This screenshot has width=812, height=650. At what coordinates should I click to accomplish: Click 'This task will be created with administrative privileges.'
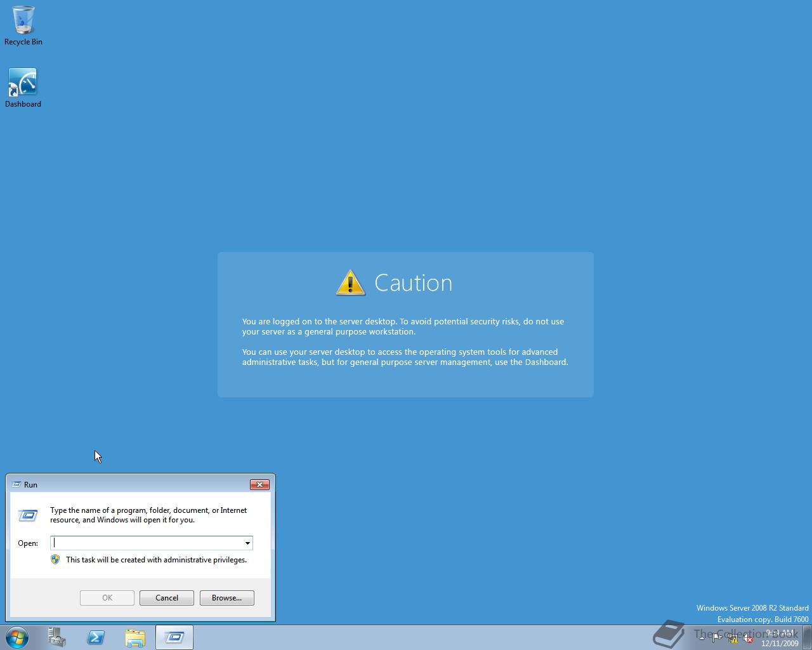156,560
